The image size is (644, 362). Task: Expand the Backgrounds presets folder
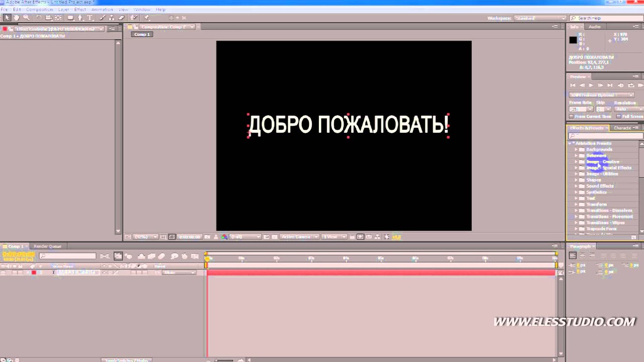576,149
